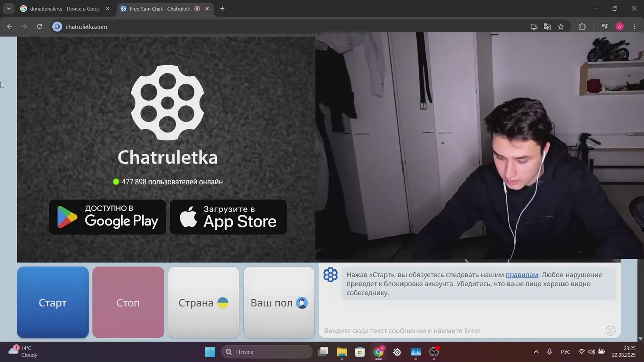This screenshot has height=362, width=644.
Task: Open the Chrome profile avatar
Action: [620, 27]
